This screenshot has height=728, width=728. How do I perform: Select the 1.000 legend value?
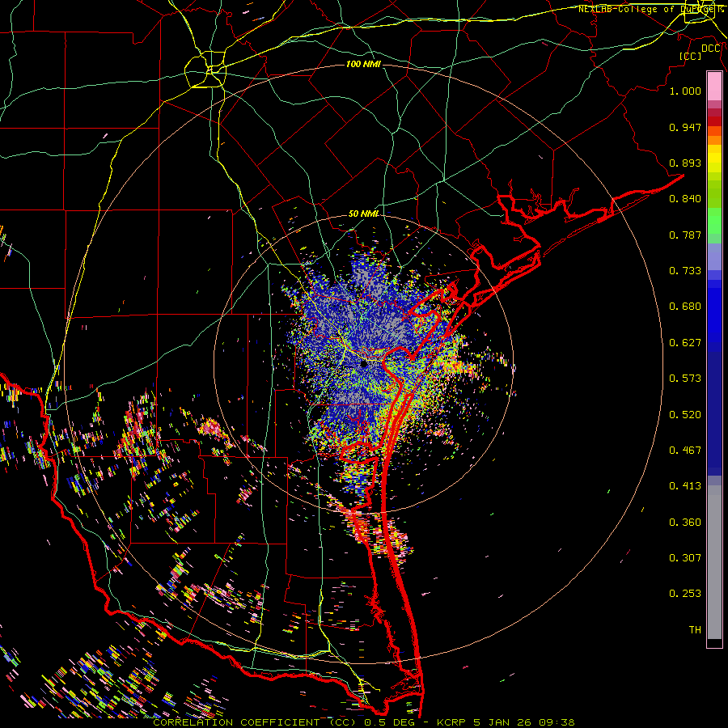click(x=685, y=91)
